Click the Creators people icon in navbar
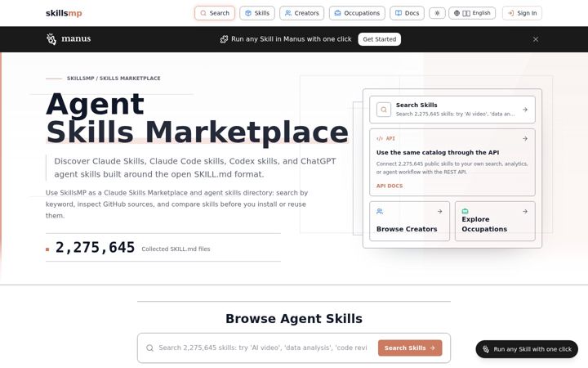The image size is (588, 368). 288,13
